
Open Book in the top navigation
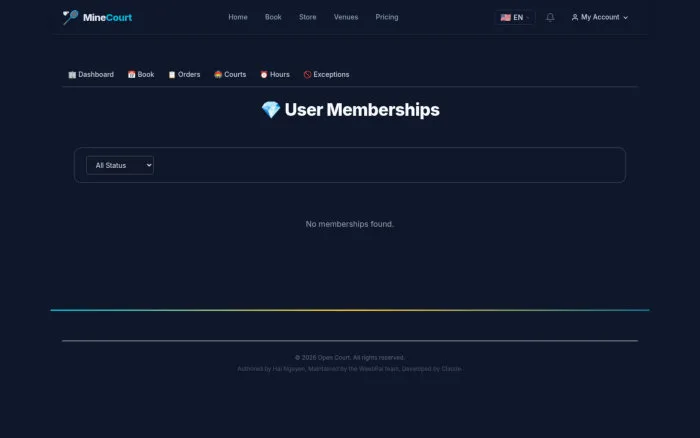[273, 17]
